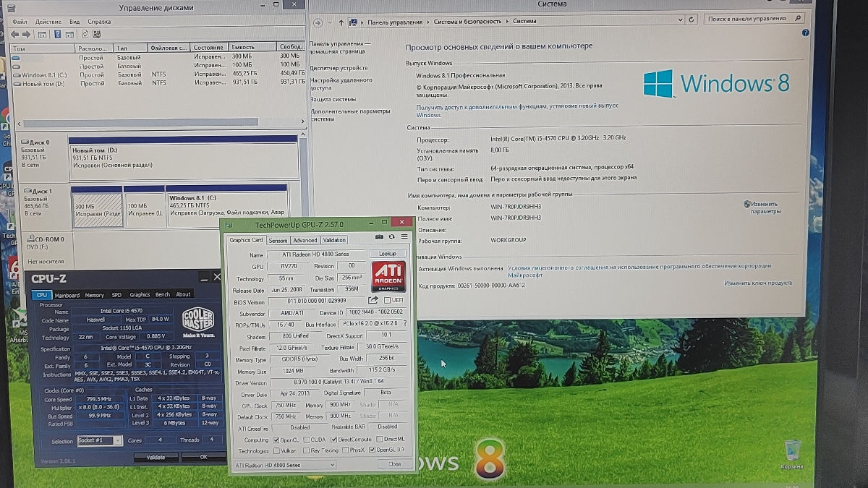Open the Файл menu in Disk Management
868x488 pixels.
(x=20, y=22)
